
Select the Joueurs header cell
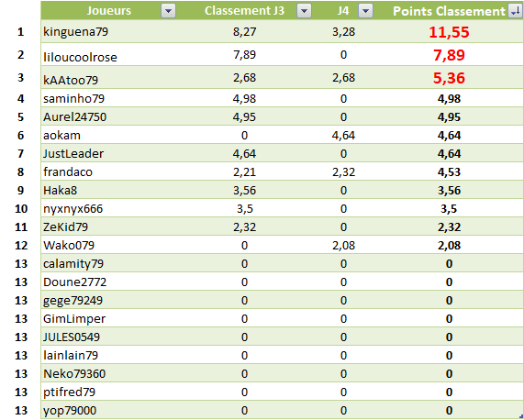[x=109, y=10]
